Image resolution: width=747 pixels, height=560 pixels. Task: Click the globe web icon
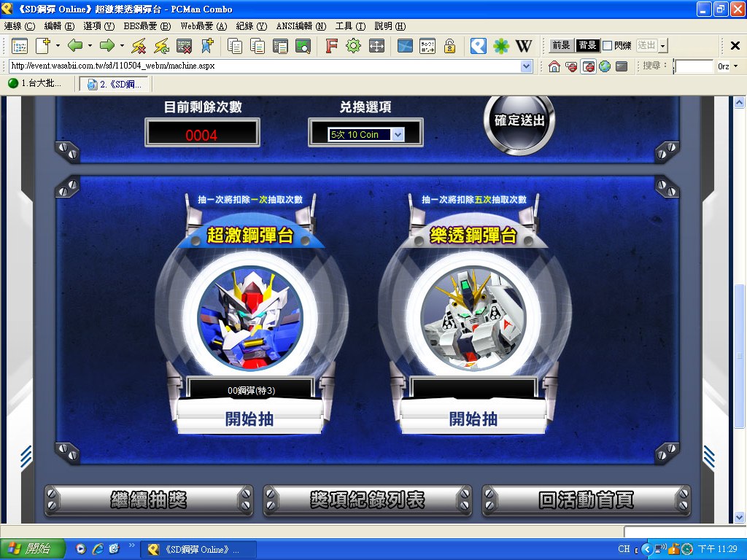click(605, 66)
